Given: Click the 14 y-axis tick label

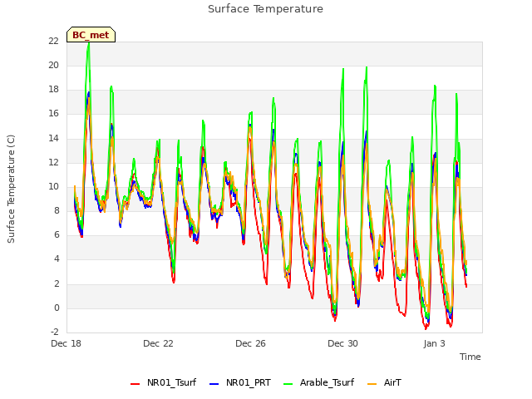Looking at the screenshot, I should (x=53, y=139).
